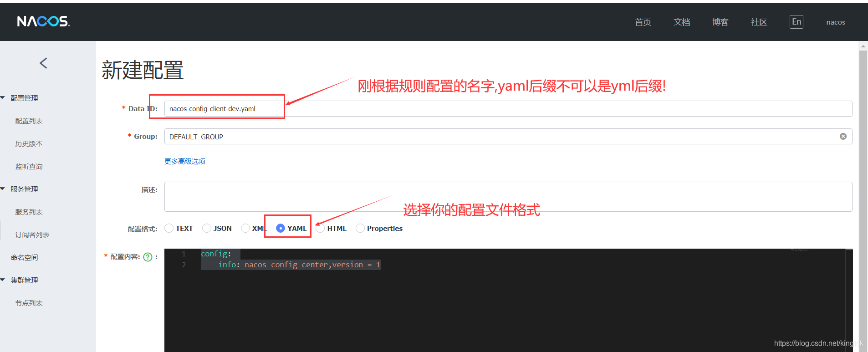Screen dimensions: 868x352
Task: Focus the Data ID input field
Action: click(508, 108)
